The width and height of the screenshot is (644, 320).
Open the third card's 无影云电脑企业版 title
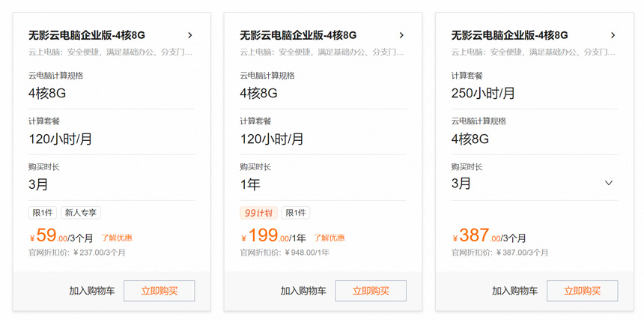point(509,35)
